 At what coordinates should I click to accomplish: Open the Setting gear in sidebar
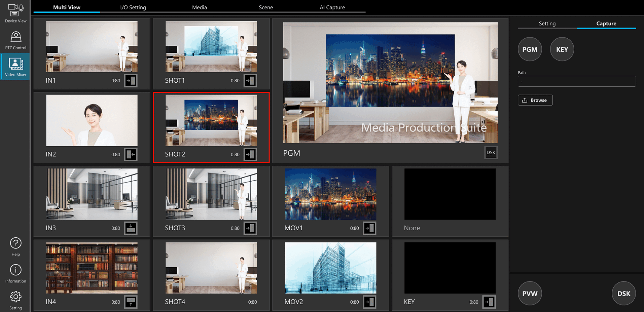click(15, 300)
